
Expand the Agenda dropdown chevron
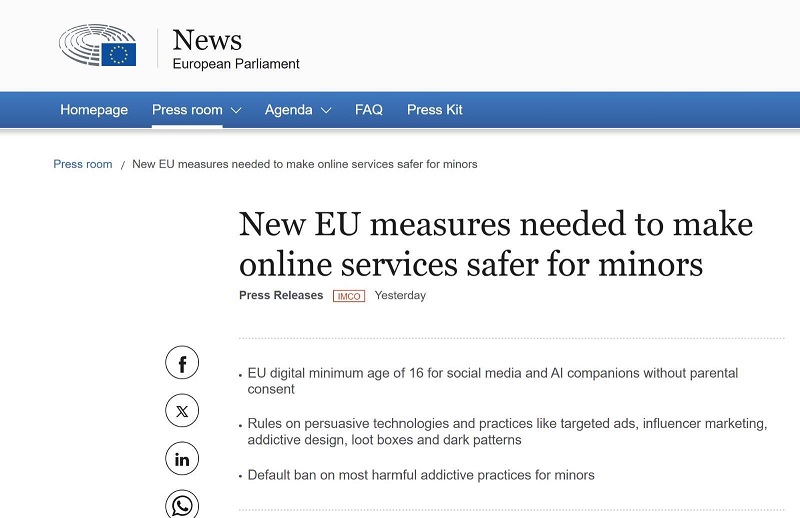[326, 110]
